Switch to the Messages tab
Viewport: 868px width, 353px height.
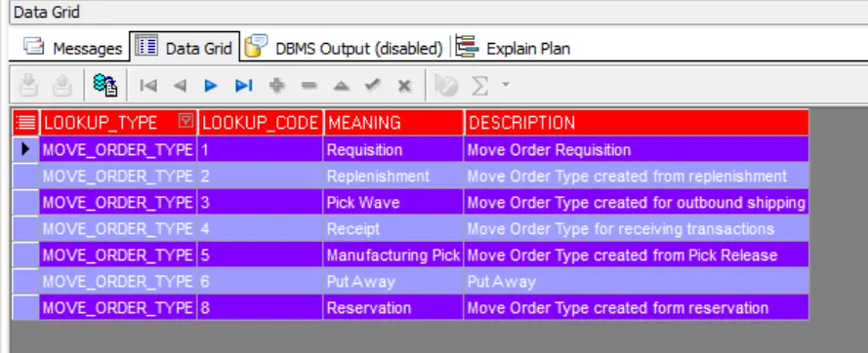point(72,48)
